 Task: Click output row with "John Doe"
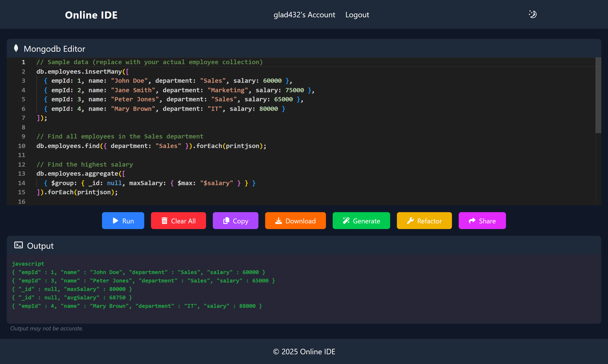point(138,272)
